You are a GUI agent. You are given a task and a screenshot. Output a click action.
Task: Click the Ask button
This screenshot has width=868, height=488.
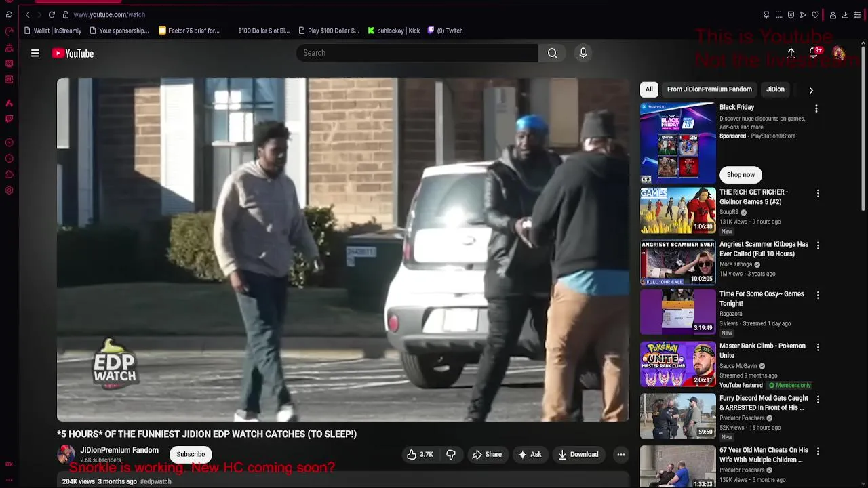pyautogui.click(x=529, y=455)
